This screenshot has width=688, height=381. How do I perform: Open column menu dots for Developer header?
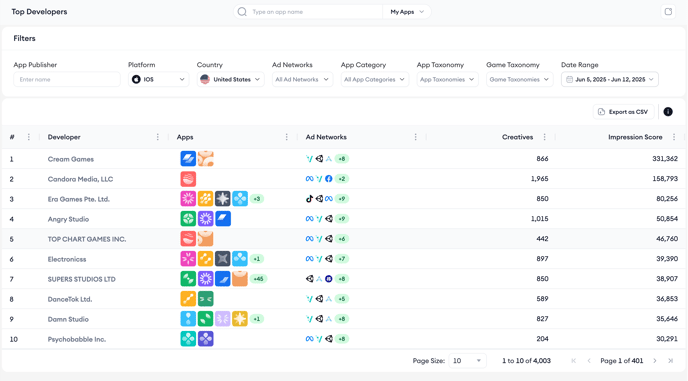[158, 137]
